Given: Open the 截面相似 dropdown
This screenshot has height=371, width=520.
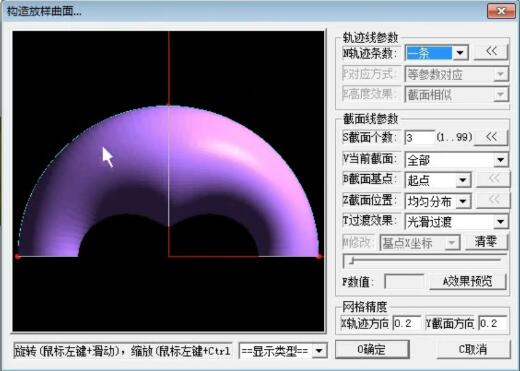Looking at the screenshot, I should [x=500, y=95].
